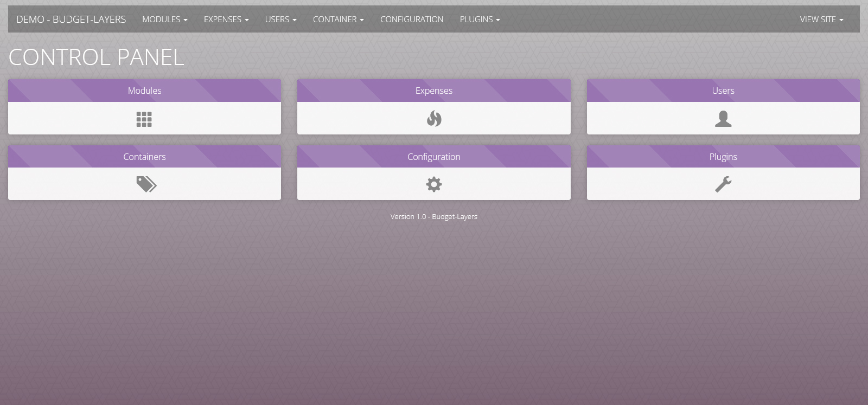The width and height of the screenshot is (868, 405).
Task: Click the Modules grid icon
Action: click(x=144, y=119)
